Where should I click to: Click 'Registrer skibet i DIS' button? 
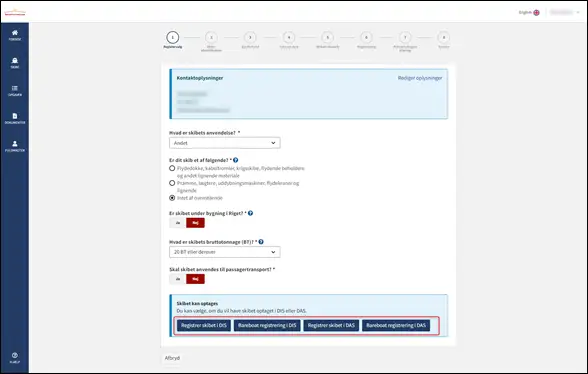pos(204,325)
